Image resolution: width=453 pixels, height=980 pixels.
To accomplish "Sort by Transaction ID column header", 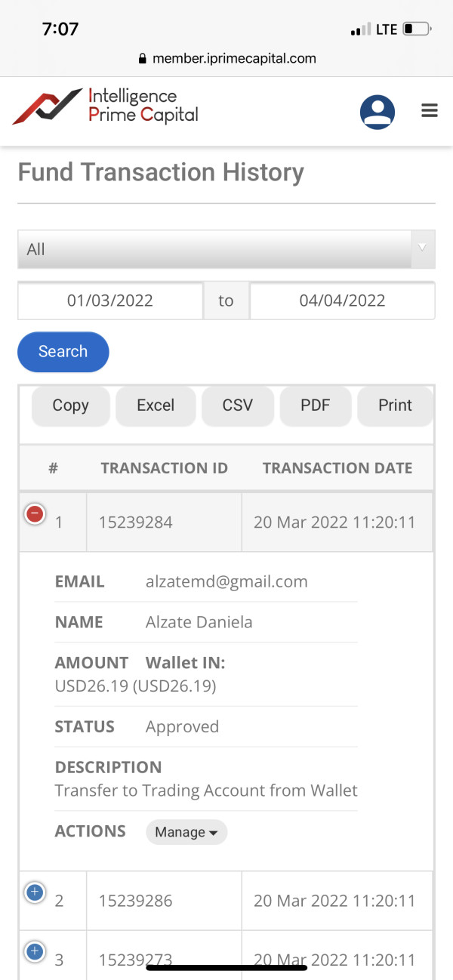I will coord(164,468).
